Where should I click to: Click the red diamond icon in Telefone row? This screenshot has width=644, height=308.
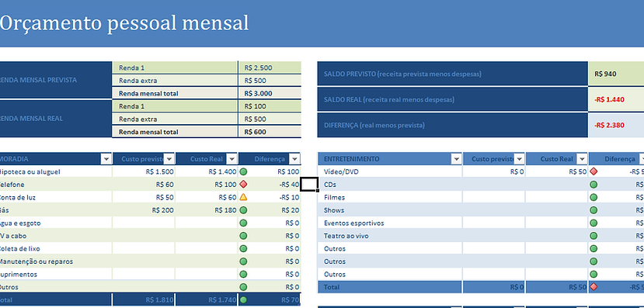click(243, 184)
